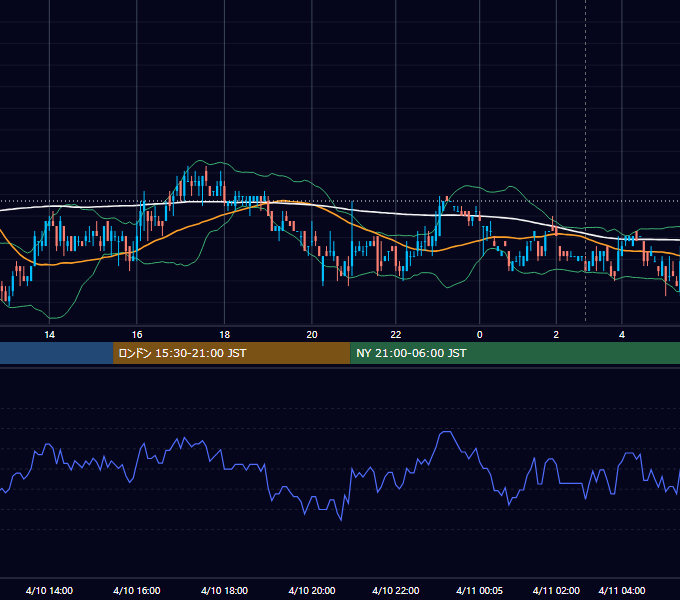The image size is (680, 600).
Task: Click the '0' hour label on price chart axis
Action: click(x=479, y=335)
